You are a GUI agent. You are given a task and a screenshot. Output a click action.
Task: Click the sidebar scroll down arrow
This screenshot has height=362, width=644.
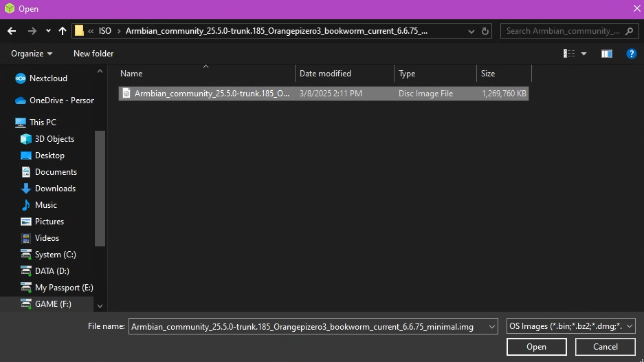(100, 306)
